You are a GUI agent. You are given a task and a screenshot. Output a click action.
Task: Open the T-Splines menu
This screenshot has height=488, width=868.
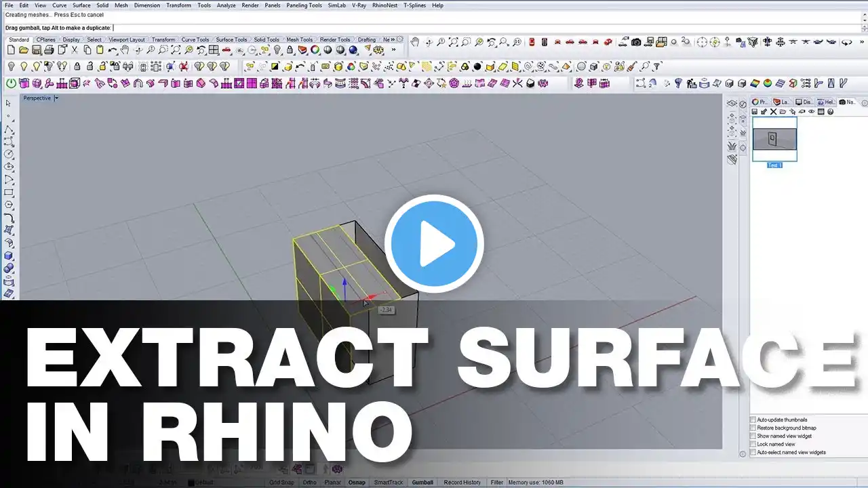coord(414,5)
